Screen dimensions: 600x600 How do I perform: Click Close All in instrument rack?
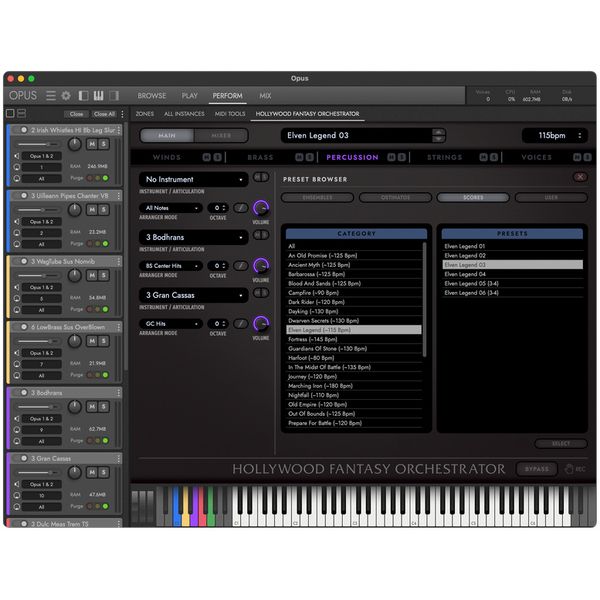tap(104, 114)
